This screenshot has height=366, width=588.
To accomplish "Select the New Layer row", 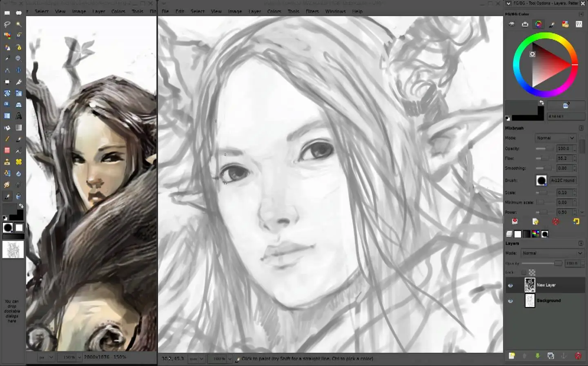I will pyautogui.click(x=546, y=285).
